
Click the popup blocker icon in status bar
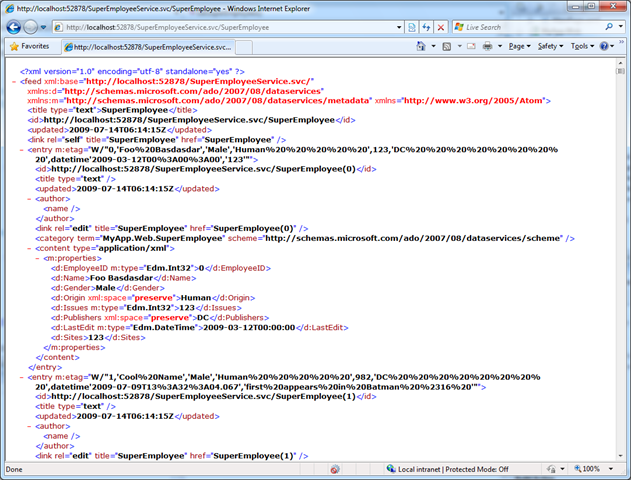(334, 469)
